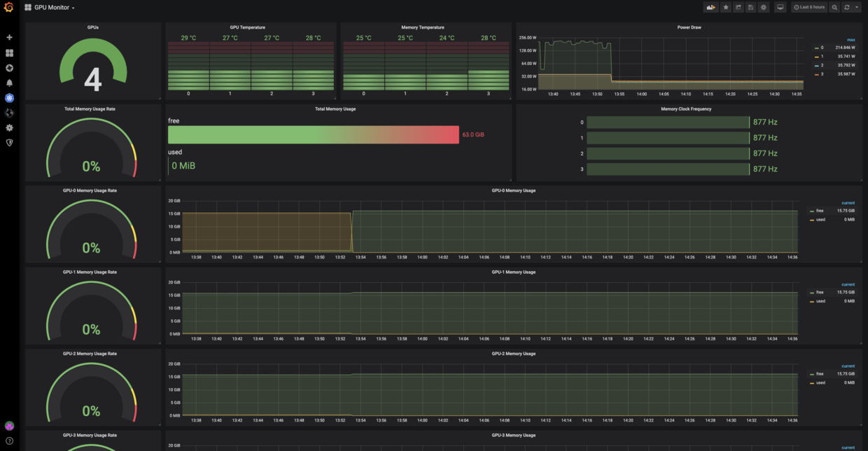Open the Share dashboard icon
Image resolution: width=868 pixels, height=451 pixels.
(x=737, y=7)
